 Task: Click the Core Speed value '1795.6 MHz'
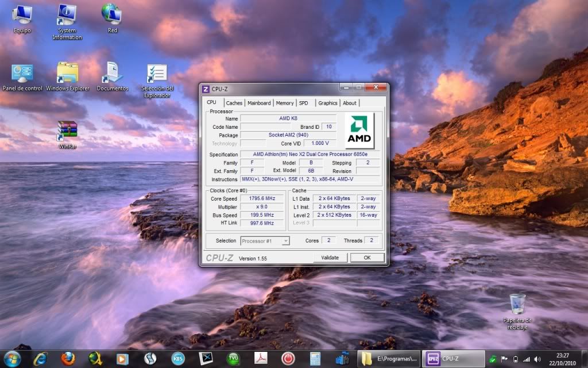coord(262,198)
